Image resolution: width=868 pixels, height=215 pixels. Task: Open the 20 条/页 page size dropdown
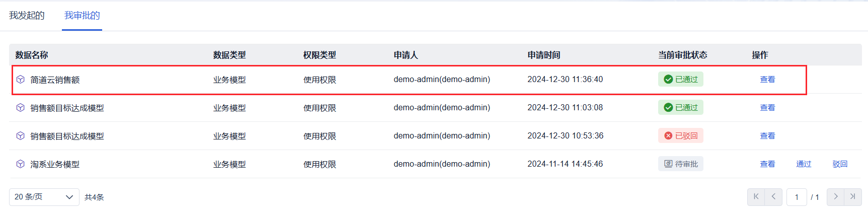(x=44, y=197)
